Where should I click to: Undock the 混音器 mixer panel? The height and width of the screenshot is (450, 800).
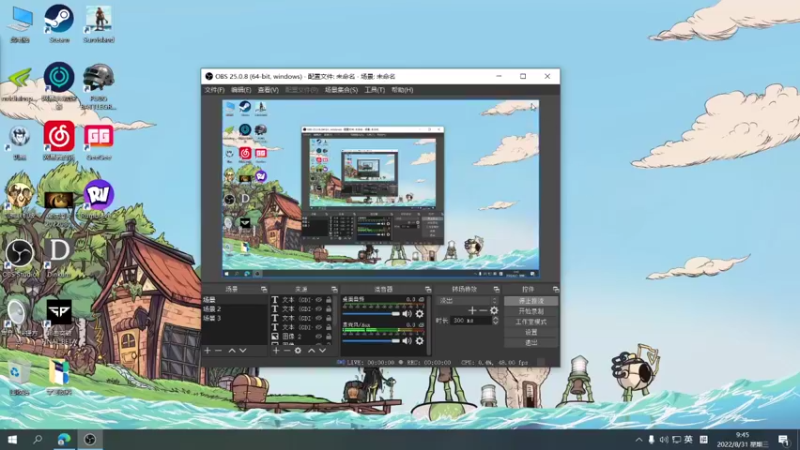[428, 289]
